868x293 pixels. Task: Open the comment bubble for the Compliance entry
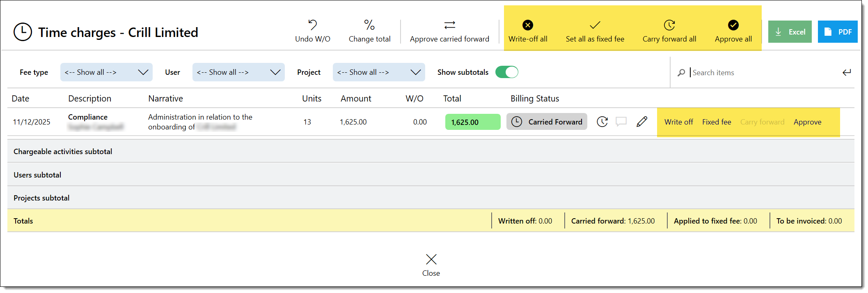[621, 122]
